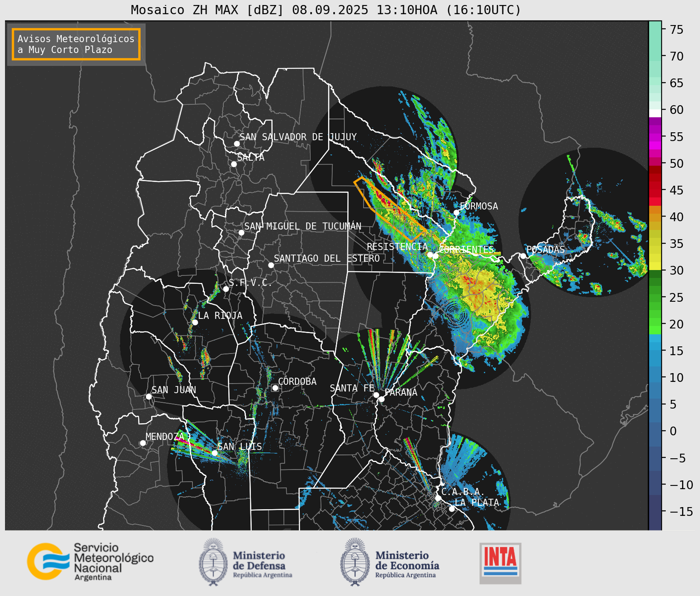Click the SAN SALVADOR DE JUJUY label
Image resolution: width=700 pixels, height=596 pixels.
click(298, 137)
